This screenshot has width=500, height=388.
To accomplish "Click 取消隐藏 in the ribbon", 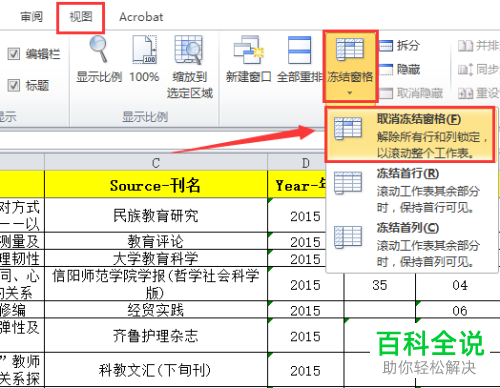I will tap(411, 93).
